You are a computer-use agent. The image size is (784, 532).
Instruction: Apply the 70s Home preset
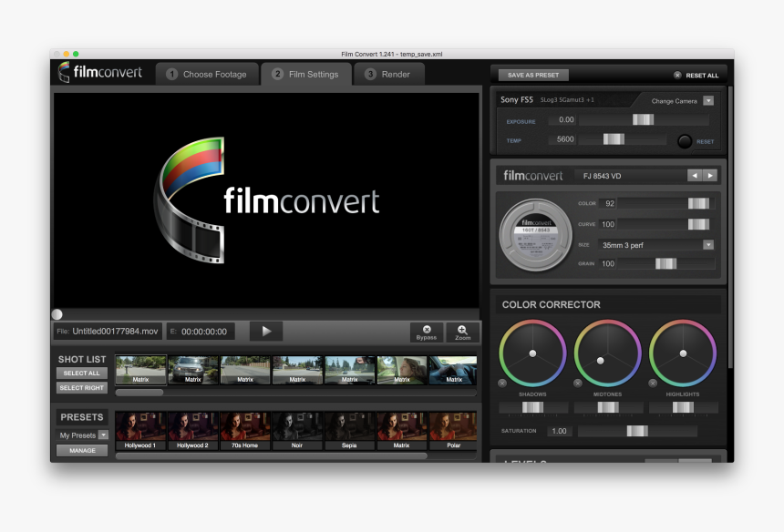[244, 431]
